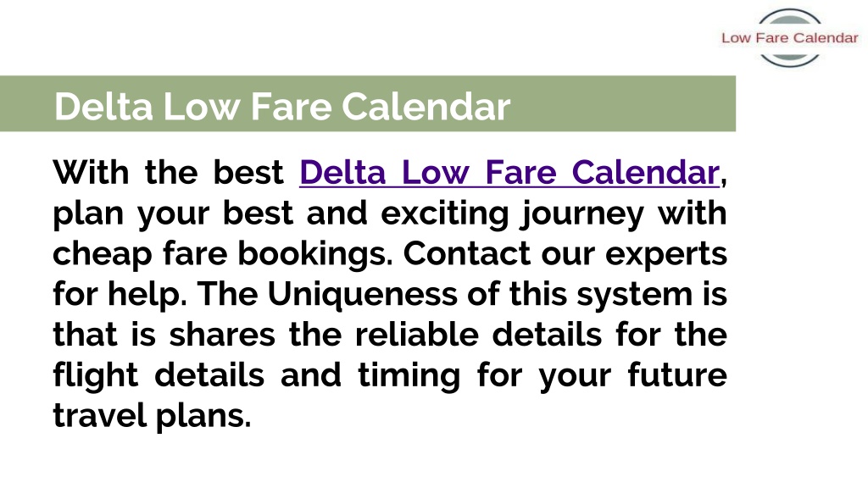Click the words travel plans at paragraph end
Image resolution: width=868 pixels, height=488 pixels.
click(153, 416)
